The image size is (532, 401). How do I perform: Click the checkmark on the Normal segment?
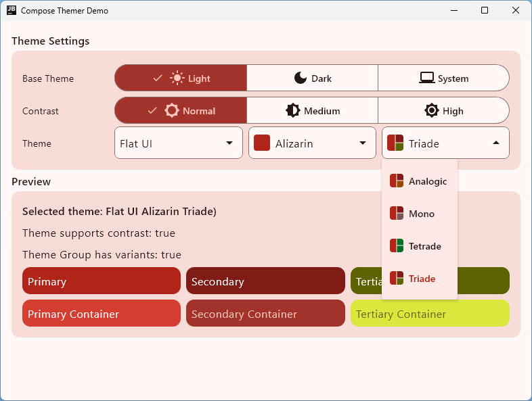click(152, 110)
